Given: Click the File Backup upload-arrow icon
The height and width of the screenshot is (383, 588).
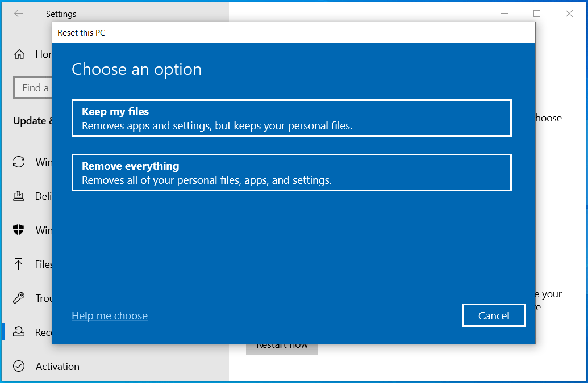Looking at the screenshot, I should (19, 264).
